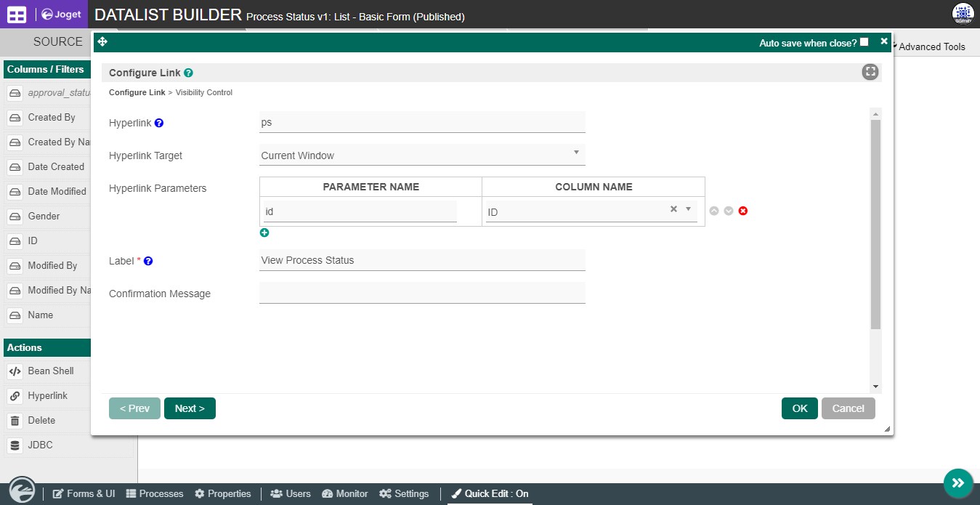Toggle Quick Edit mode in bottom bar
Viewport: 980px width, 505px height.
point(490,493)
